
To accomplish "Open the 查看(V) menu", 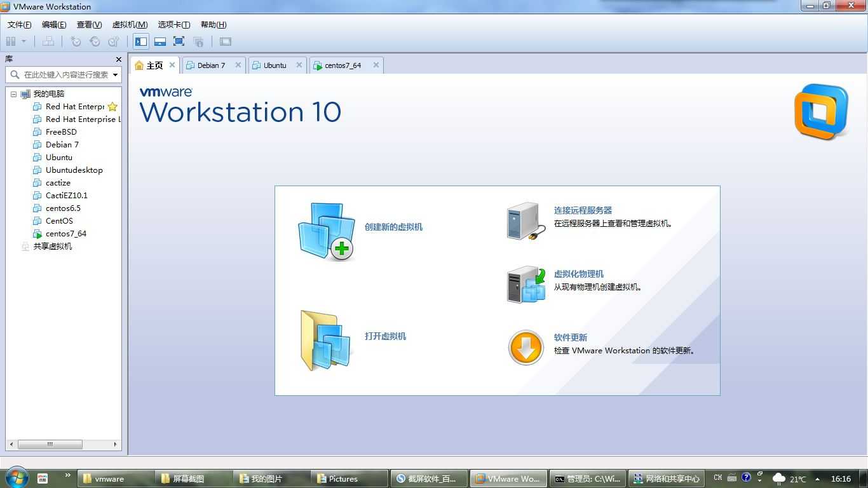I will click(89, 25).
